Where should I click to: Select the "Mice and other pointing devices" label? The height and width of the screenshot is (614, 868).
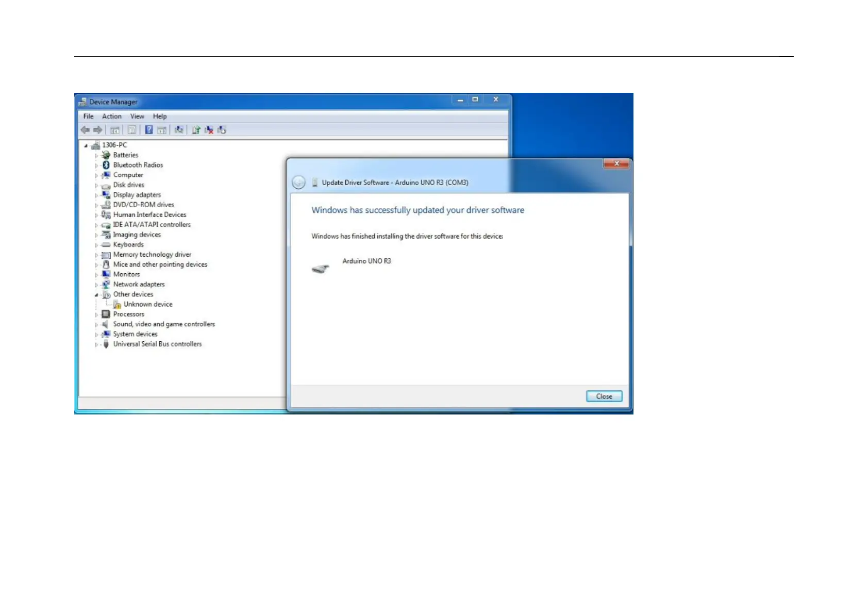click(x=160, y=264)
